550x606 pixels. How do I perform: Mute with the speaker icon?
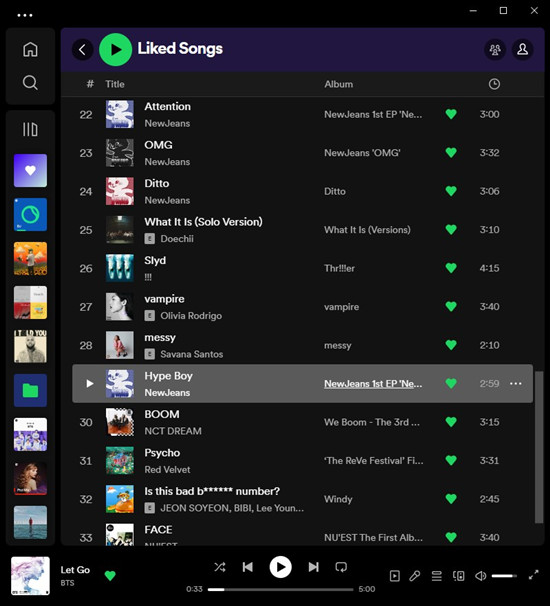tap(480, 576)
